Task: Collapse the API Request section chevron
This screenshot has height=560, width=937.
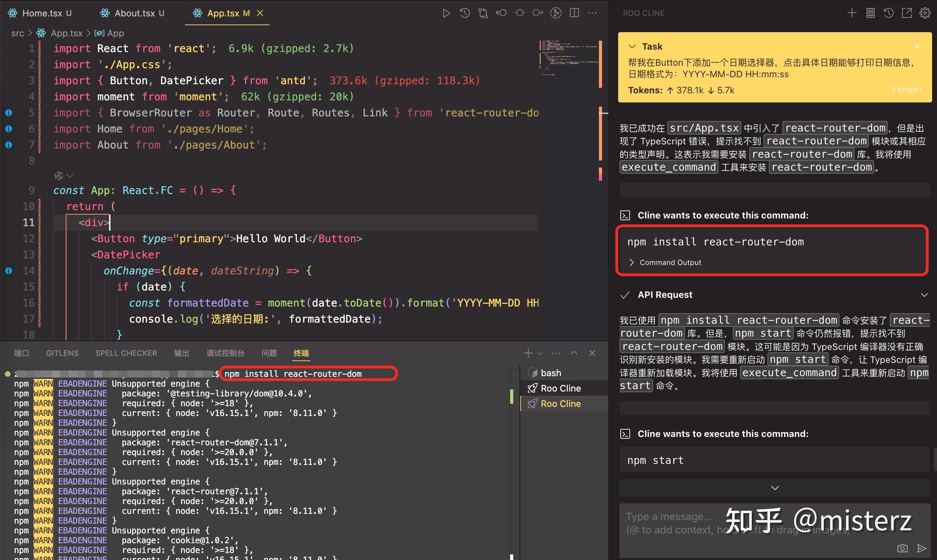Action: click(924, 295)
